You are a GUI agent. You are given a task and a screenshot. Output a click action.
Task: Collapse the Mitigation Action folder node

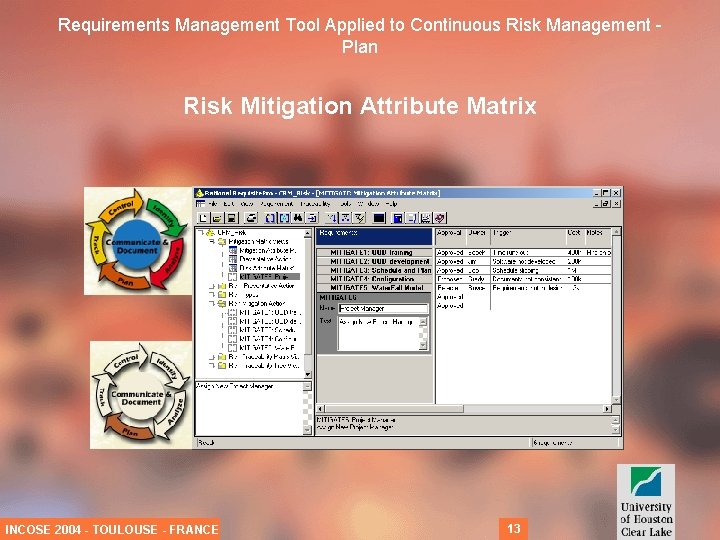[212, 304]
